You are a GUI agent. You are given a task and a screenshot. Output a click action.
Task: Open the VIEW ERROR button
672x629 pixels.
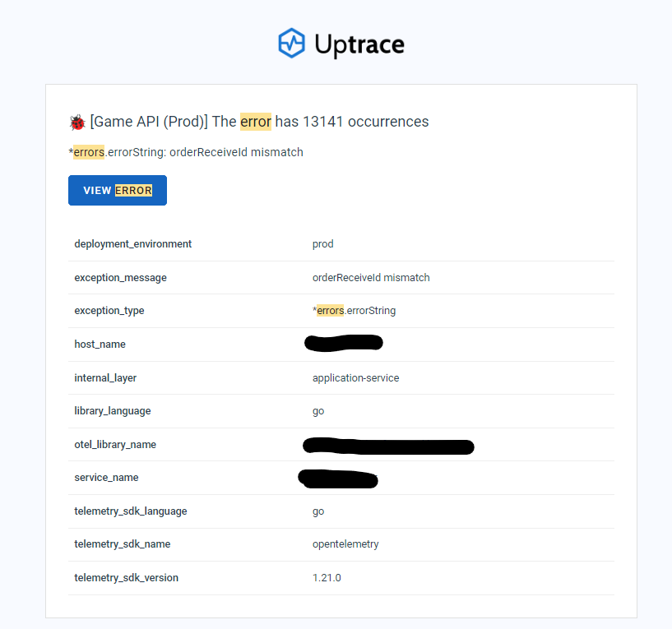pyautogui.click(x=118, y=190)
